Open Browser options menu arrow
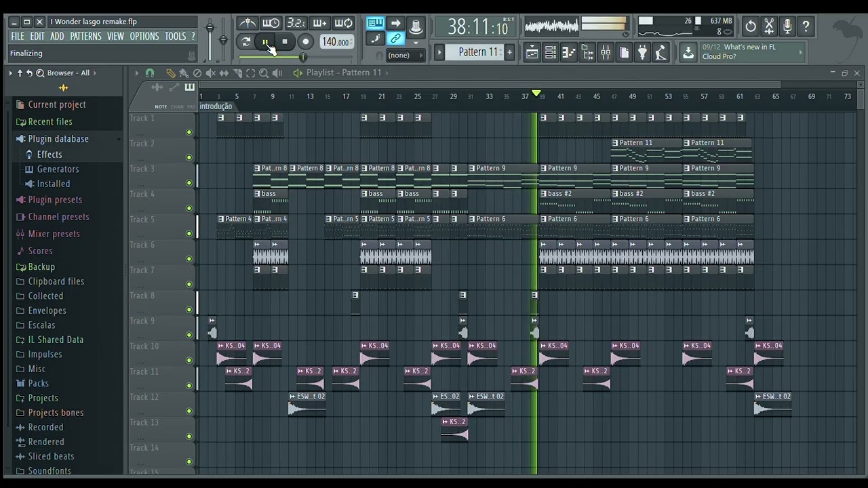 11,73
